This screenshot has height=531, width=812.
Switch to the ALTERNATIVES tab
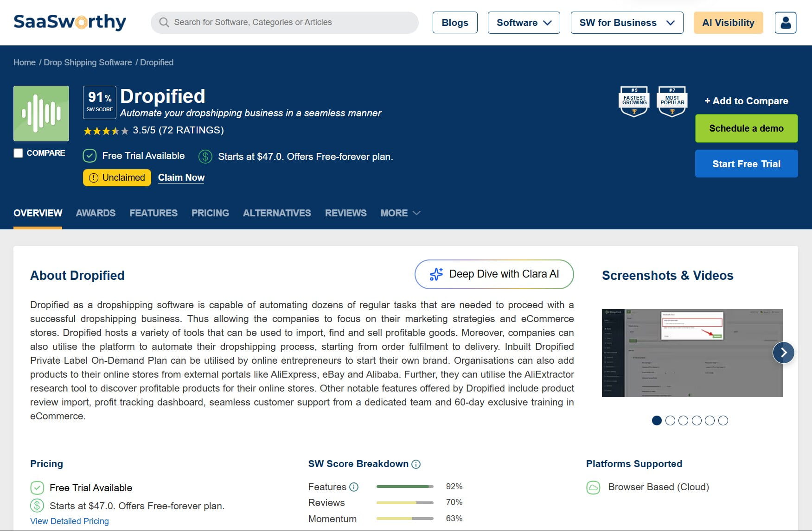coord(277,213)
